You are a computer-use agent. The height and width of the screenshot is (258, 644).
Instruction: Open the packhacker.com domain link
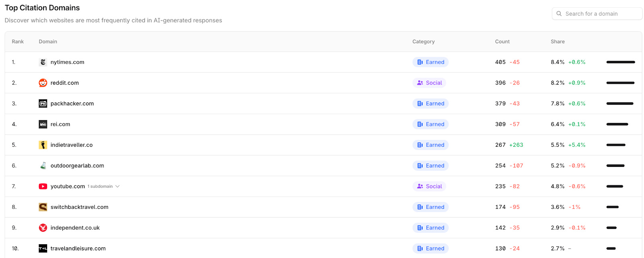(x=72, y=104)
